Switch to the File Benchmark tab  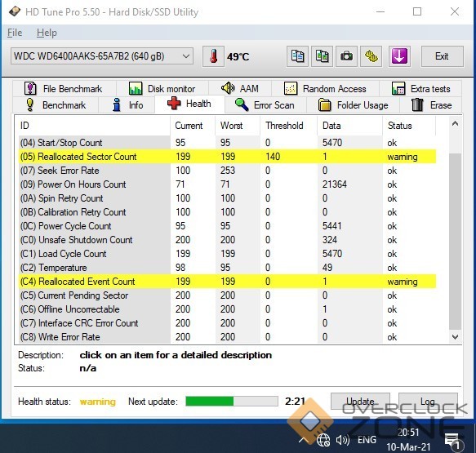(x=64, y=89)
